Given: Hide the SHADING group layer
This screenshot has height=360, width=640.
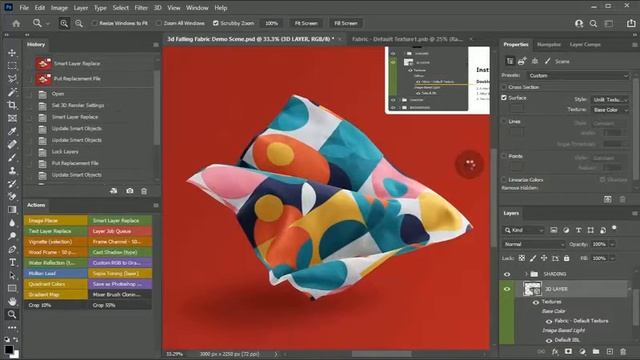Looking at the screenshot, I should pos(507,274).
